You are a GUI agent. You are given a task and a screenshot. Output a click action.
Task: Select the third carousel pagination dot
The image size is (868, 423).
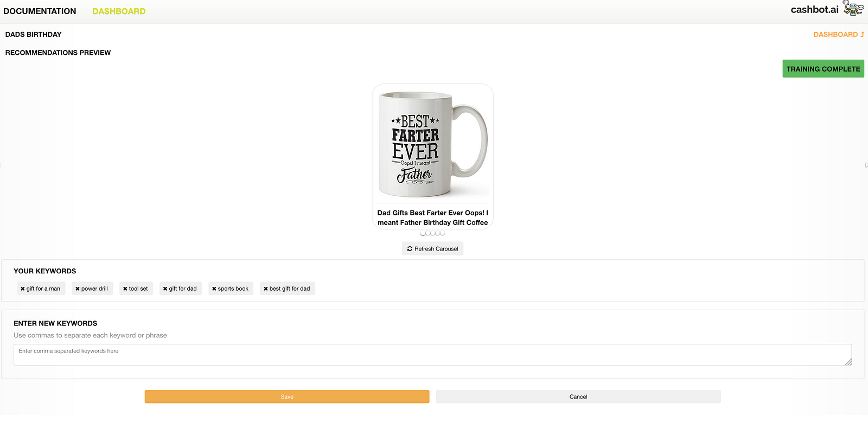pyautogui.click(x=433, y=233)
